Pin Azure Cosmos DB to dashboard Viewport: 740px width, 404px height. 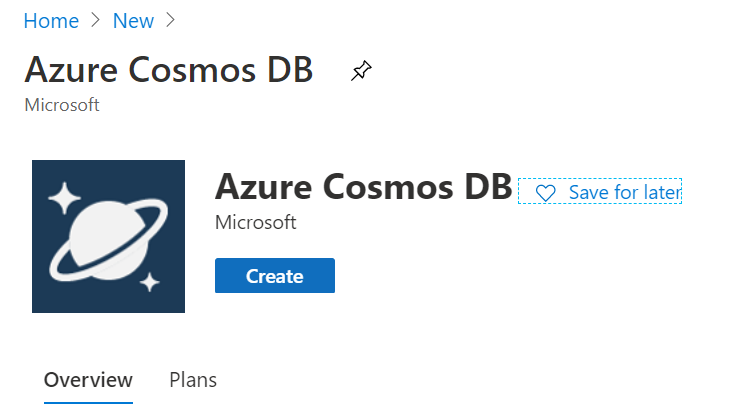coord(361,71)
